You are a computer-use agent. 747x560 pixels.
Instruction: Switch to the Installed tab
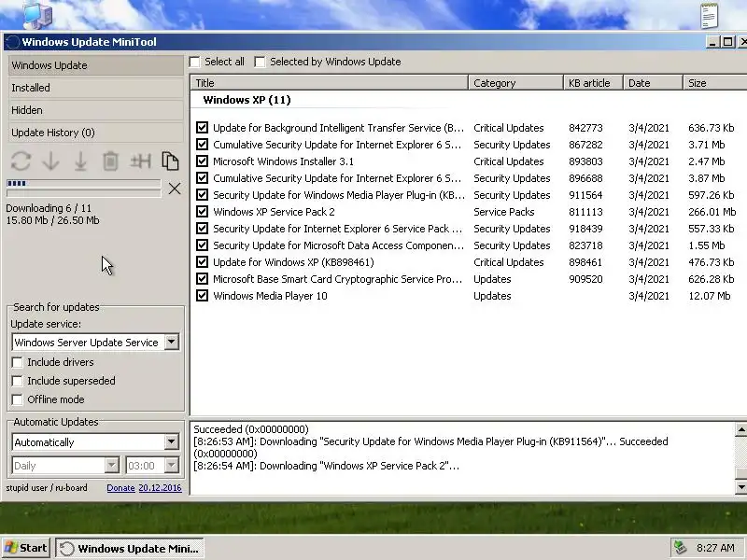click(x=95, y=88)
